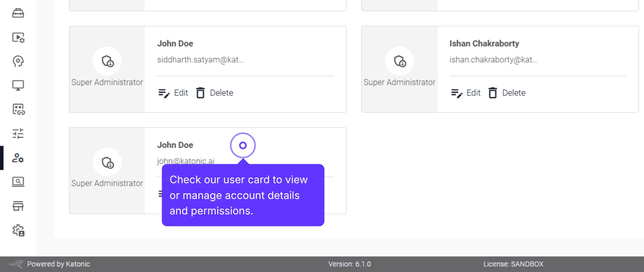The height and width of the screenshot is (272, 644).
Task: Open the tuning sliders sidebar icon
Action: point(18,134)
